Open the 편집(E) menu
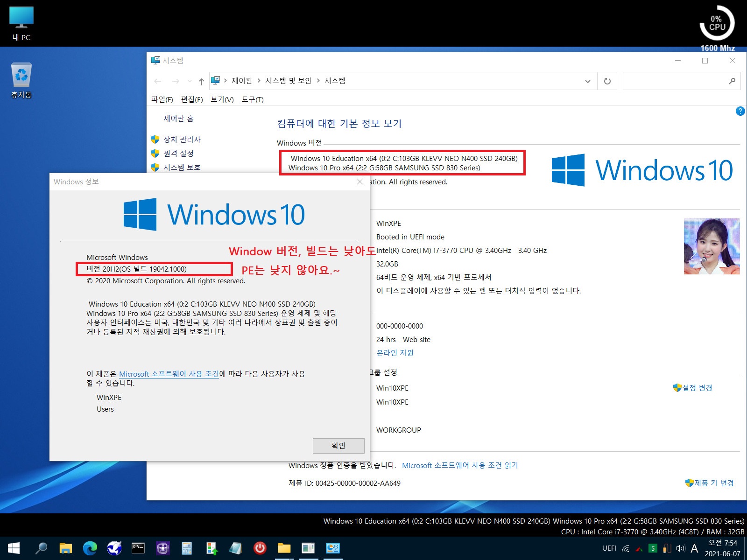 [192, 99]
